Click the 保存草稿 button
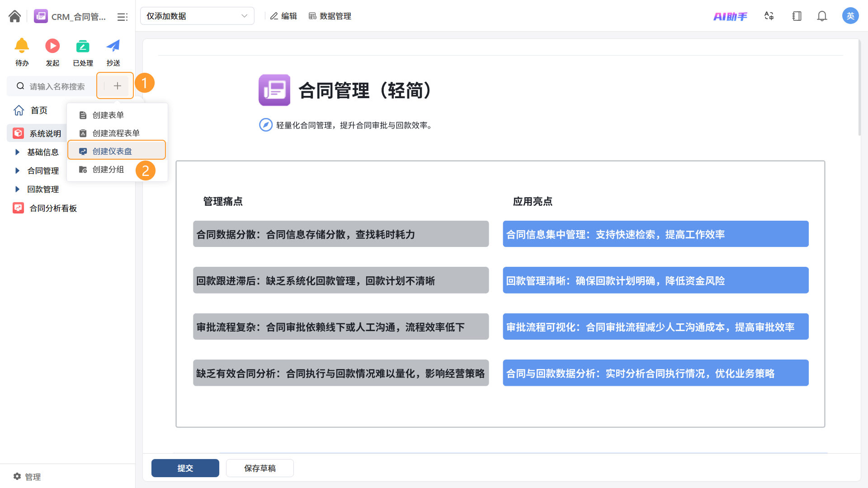Screen dimensions: 868x488 point(260,468)
